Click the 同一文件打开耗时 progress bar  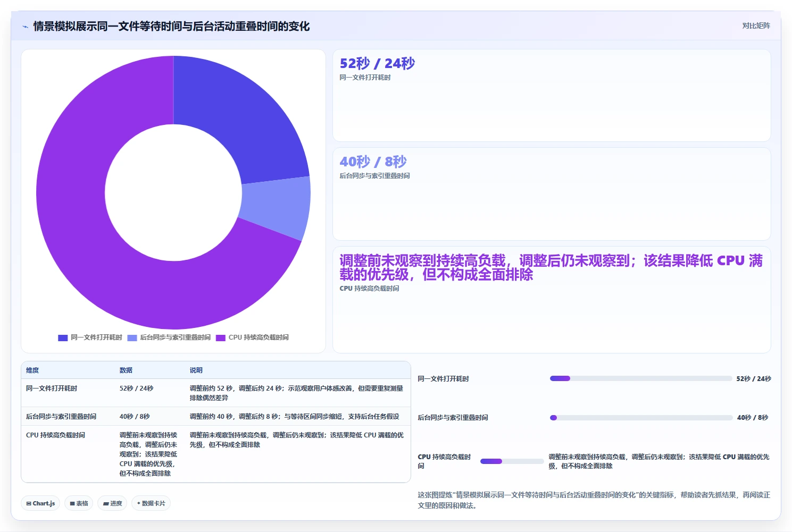[x=641, y=378]
